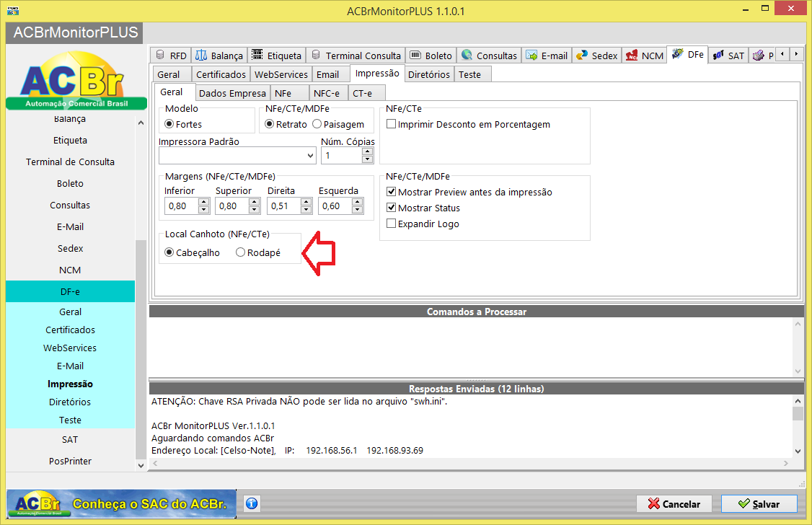The width and height of the screenshot is (812, 525).
Task: Click the E-mail envelope icon
Action: click(x=531, y=55)
